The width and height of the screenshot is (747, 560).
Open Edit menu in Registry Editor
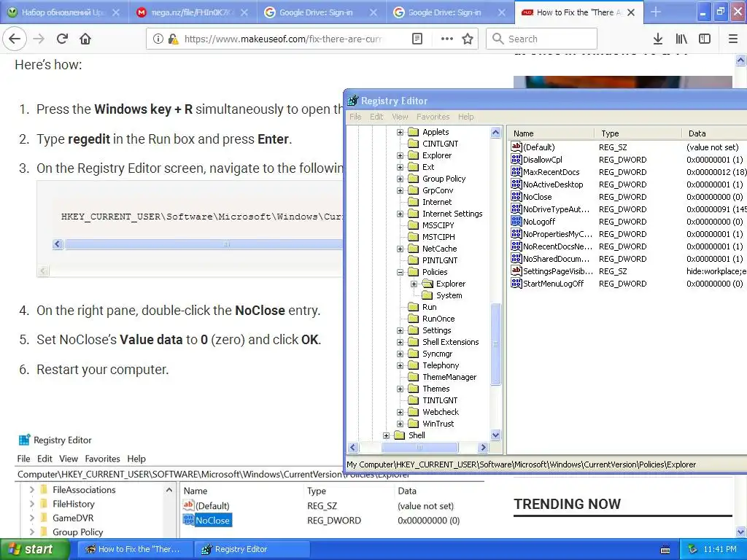[376, 117]
